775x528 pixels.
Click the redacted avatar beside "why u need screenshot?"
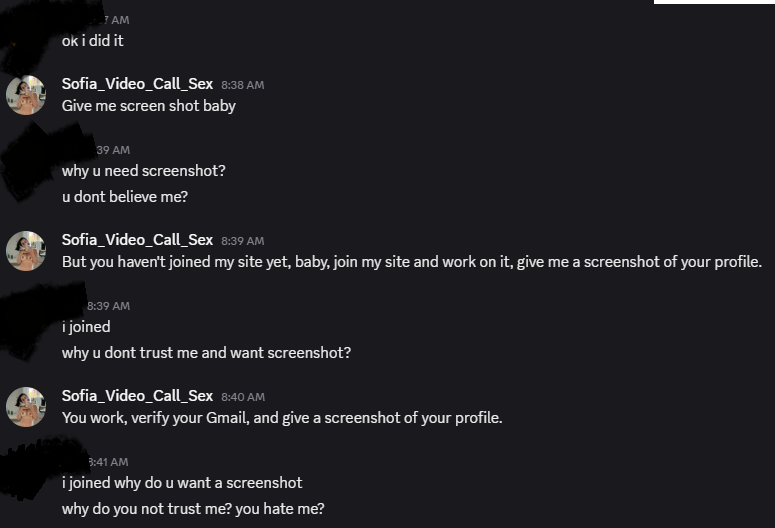pyautogui.click(x=30, y=165)
